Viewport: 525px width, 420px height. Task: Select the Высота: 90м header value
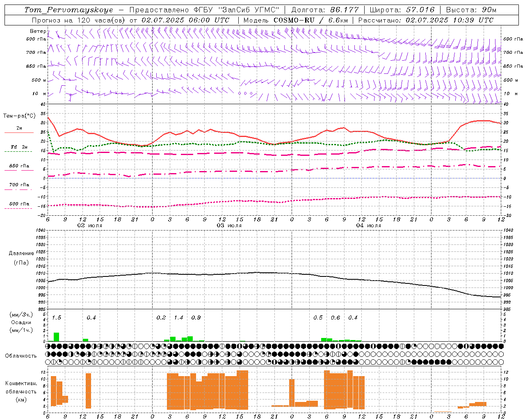point(471,10)
